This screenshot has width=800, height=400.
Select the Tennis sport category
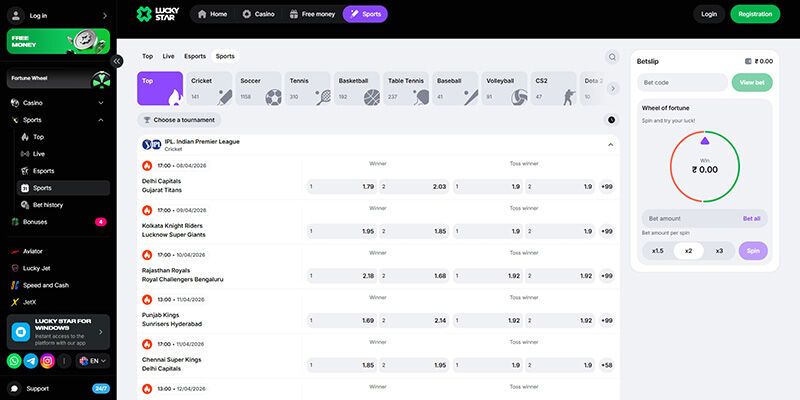point(307,88)
